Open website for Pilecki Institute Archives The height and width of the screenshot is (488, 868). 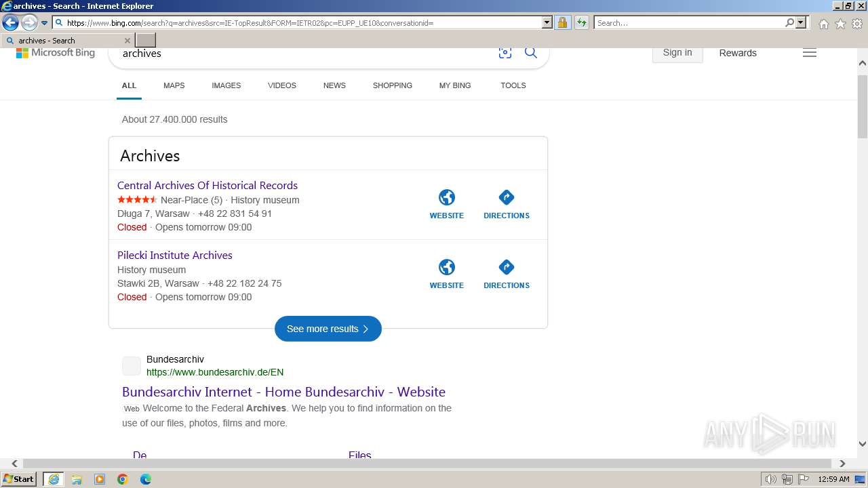click(447, 274)
